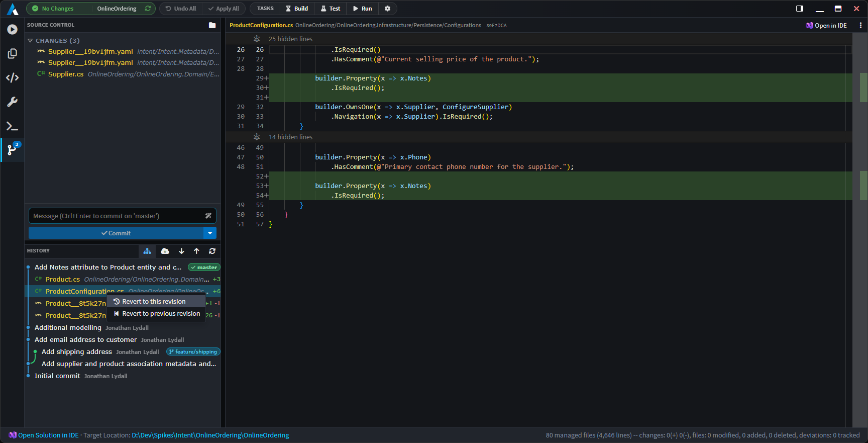Click the target location path link
The image size is (868, 443).
[210, 435]
